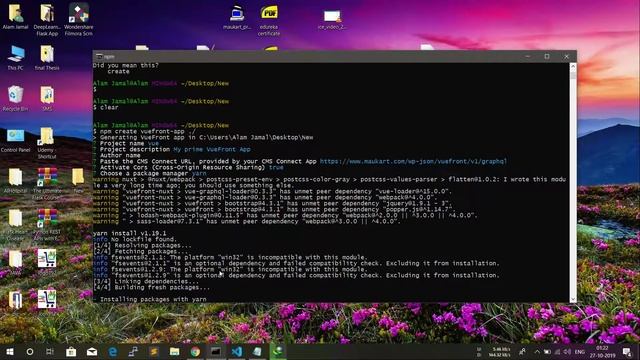Open the DeepLearn Flask App folder
Screen dimensions: 640x360
(47, 20)
